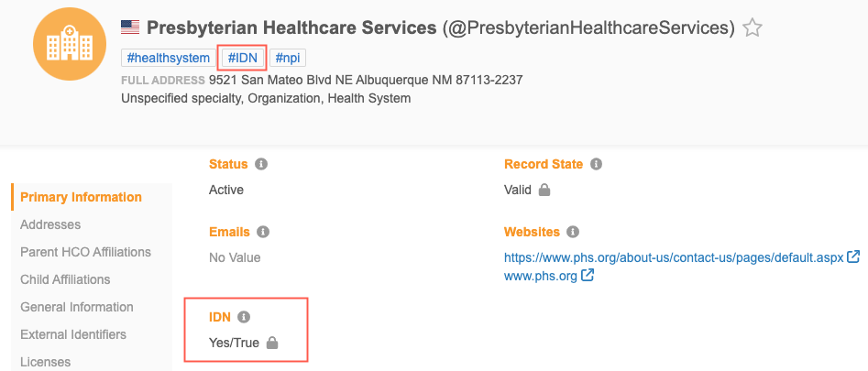Image resolution: width=868 pixels, height=371 pixels.
Task: Go to the Addresses section
Action: click(50, 224)
